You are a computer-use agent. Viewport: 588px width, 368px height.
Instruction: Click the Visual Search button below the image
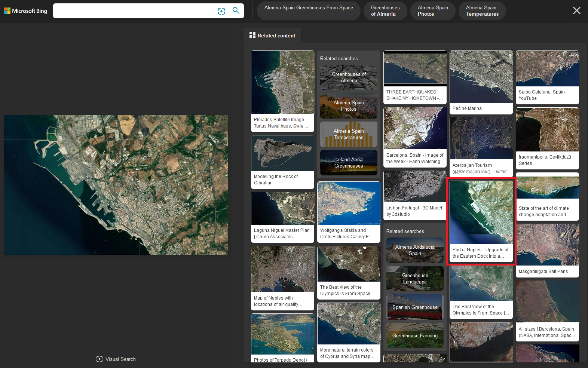[x=116, y=359]
